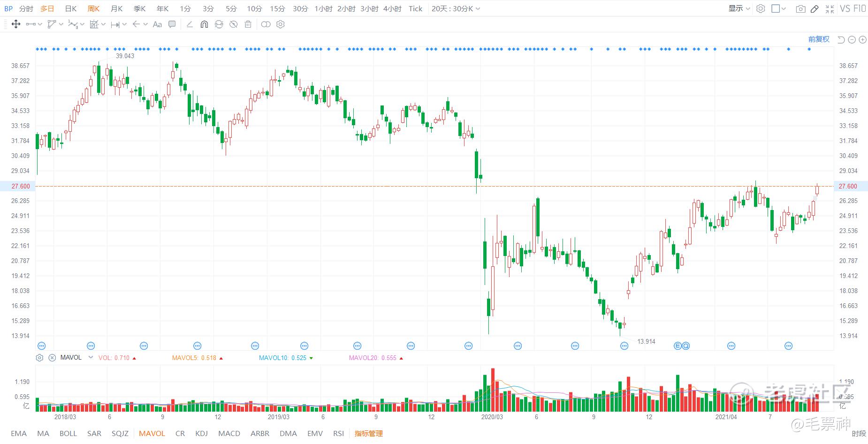The height and width of the screenshot is (444, 868).
Task: Open drawing toolbar settings gear
Action: [281, 24]
